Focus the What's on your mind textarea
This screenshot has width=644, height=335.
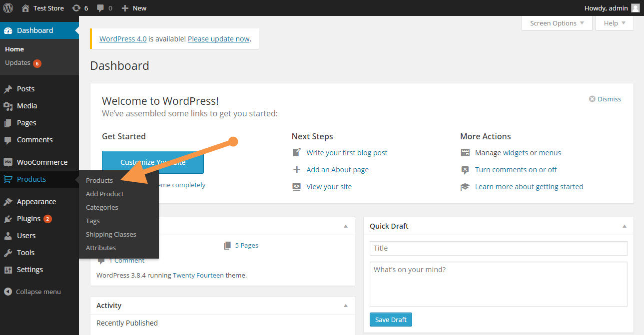[498, 284]
